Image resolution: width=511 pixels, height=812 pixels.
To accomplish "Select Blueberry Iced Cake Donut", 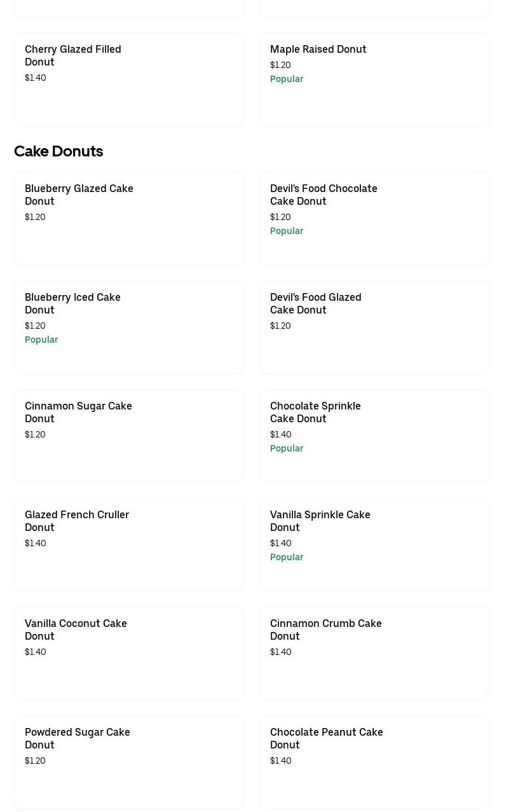I will tap(72, 303).
